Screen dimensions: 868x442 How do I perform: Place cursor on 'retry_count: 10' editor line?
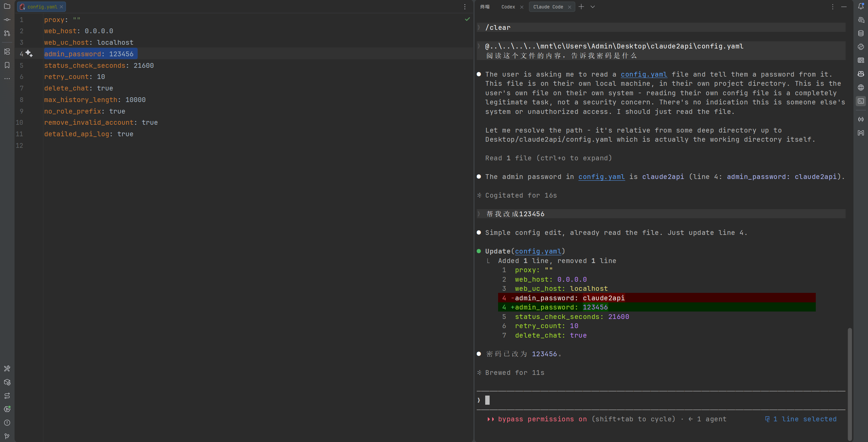[x=75, y=77]
